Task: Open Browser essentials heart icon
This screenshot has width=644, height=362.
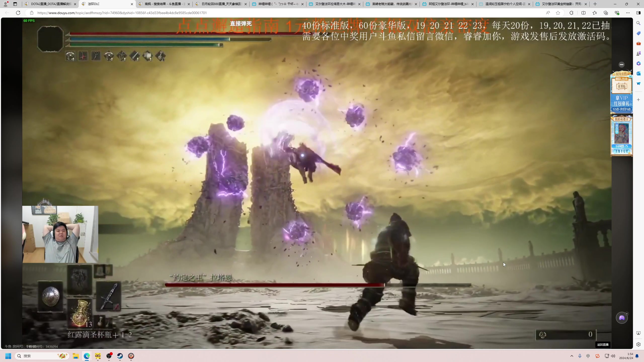Action: [x=617, y=13]
